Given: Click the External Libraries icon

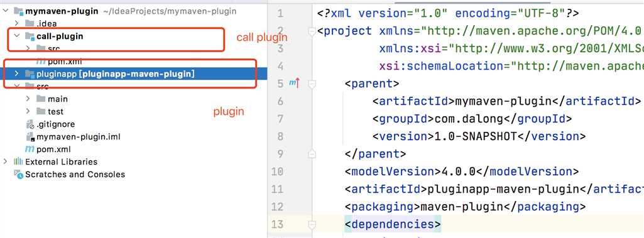Looking at the screenshot, I should 18,161.
